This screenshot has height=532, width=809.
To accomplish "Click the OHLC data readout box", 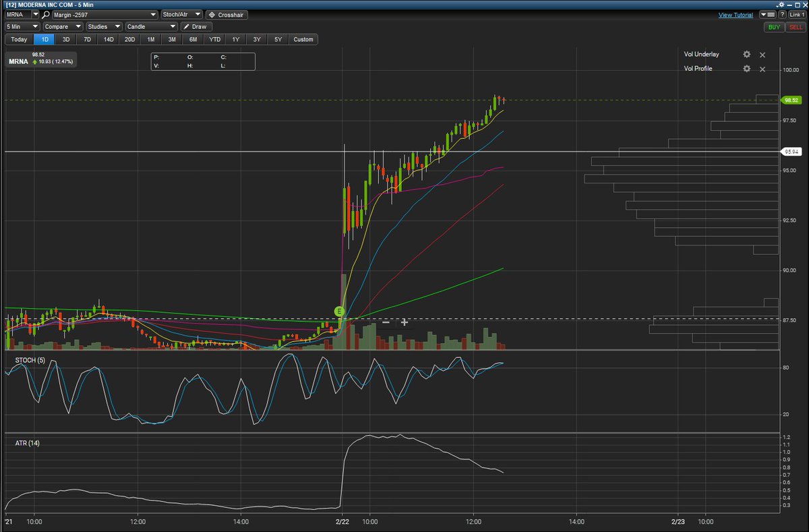I will 203,61.
